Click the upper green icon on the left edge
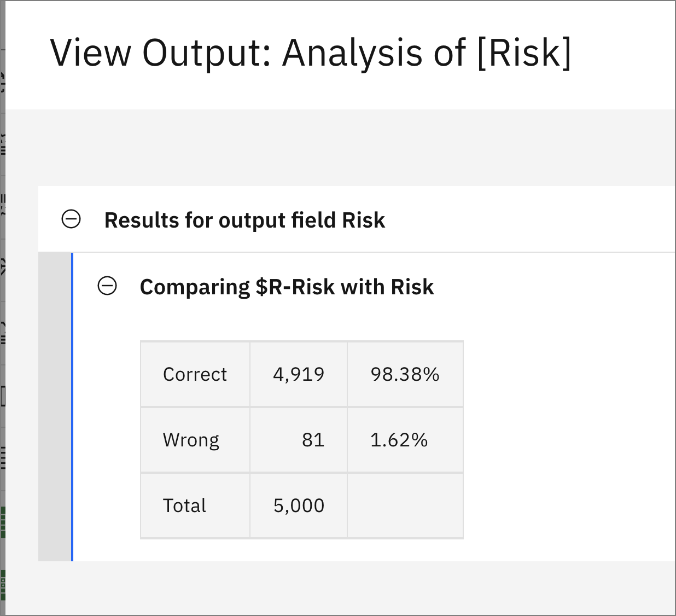The width and height of the screenshot is (676, 616). tap(3, 522)
